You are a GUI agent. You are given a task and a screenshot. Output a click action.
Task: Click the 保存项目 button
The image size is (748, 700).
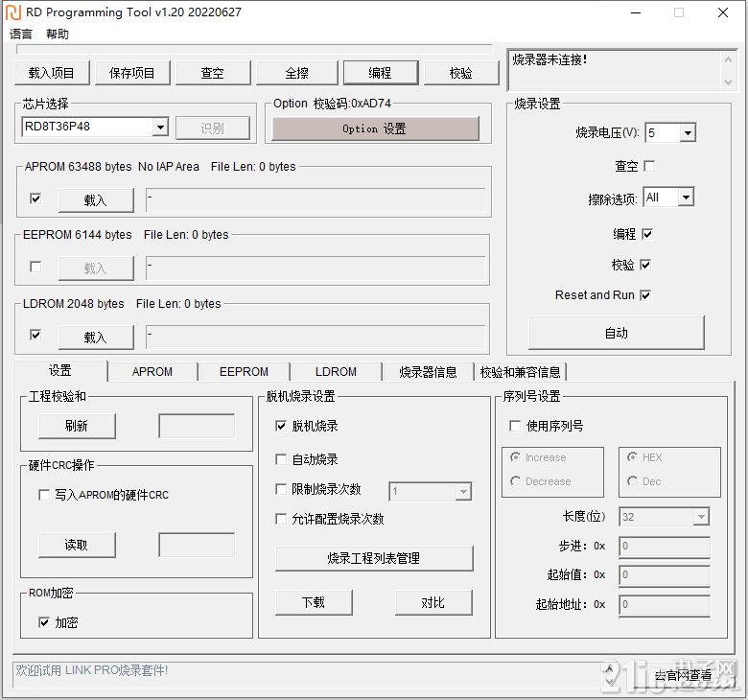click(x=132, y=73)
